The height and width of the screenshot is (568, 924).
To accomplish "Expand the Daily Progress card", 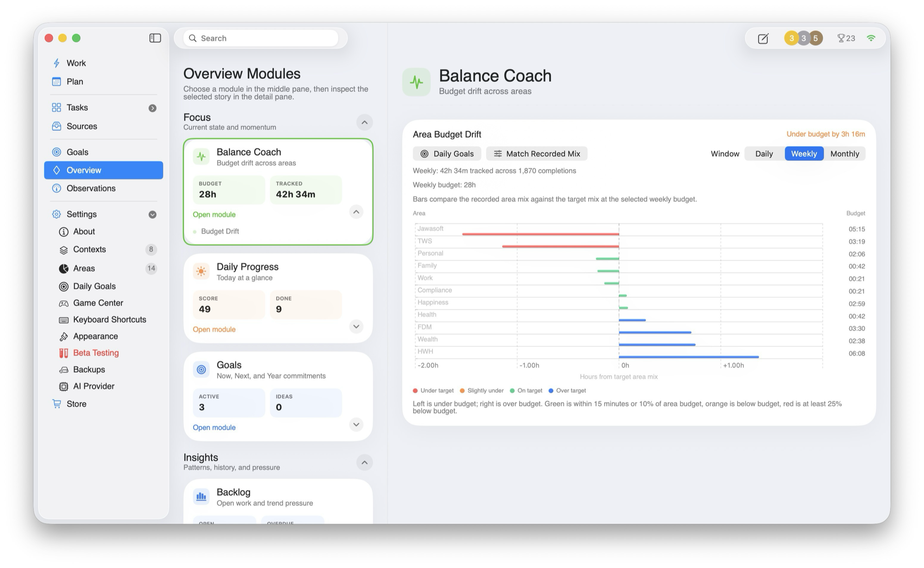I will pyautogui.click(x=356, y=326).
